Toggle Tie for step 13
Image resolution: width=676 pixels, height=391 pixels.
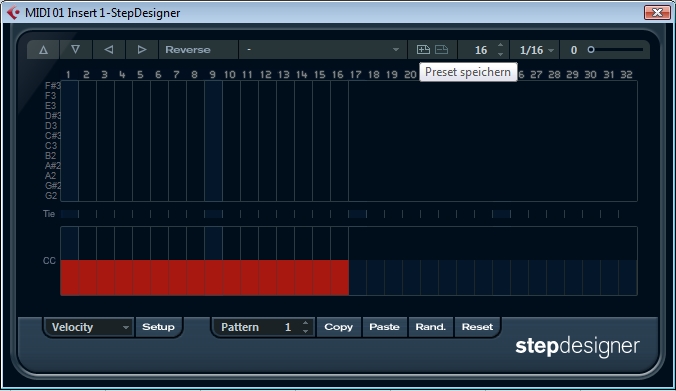coord(285,214)
